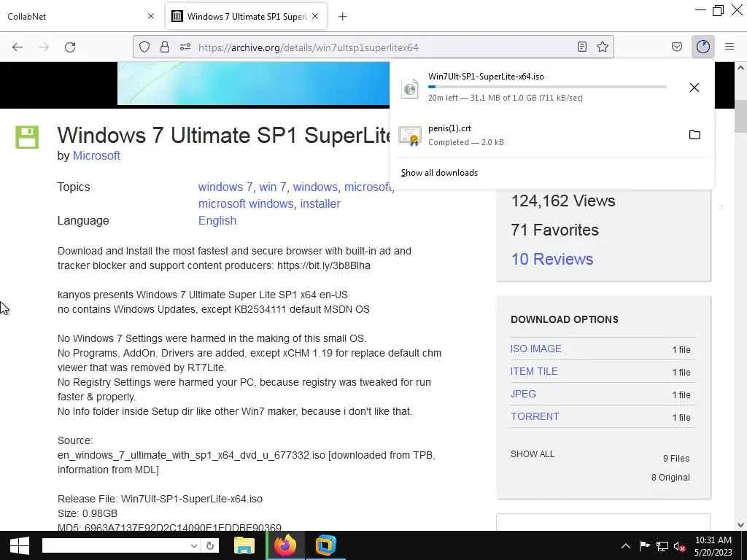Image resolution: width=747 pixels, height=560 pixels.
Task: Click SHOW ALL download files
Action: [x=533, y=454]
